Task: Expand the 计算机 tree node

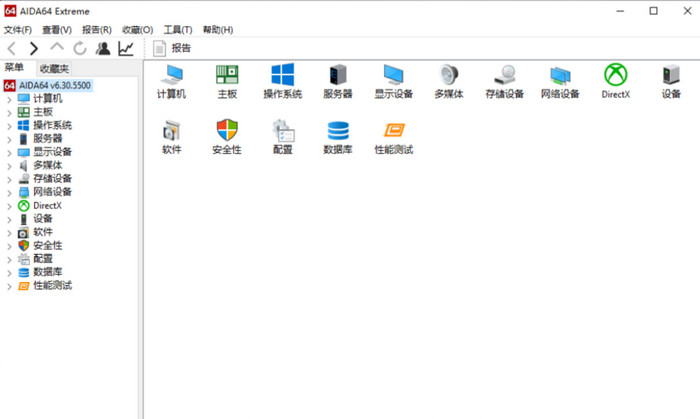Action: point(9,100)
